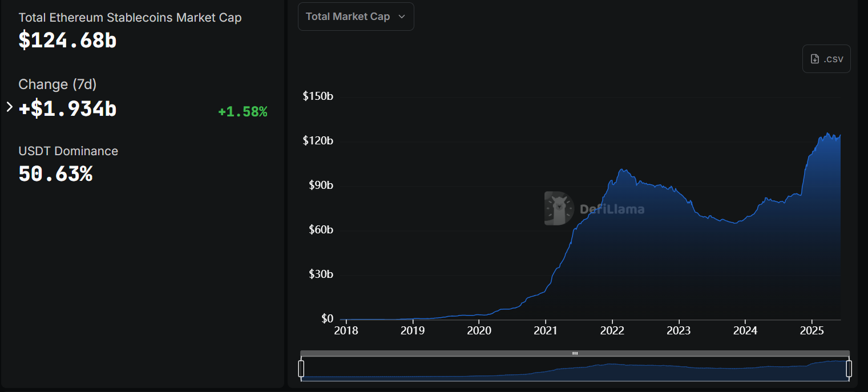Click the green +1.58% change percentage
Screen dimensions: 868x392
pos(243,112)
